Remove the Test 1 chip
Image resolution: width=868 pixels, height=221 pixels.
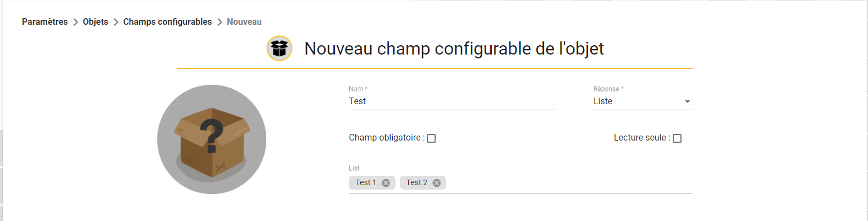(386, 183)
